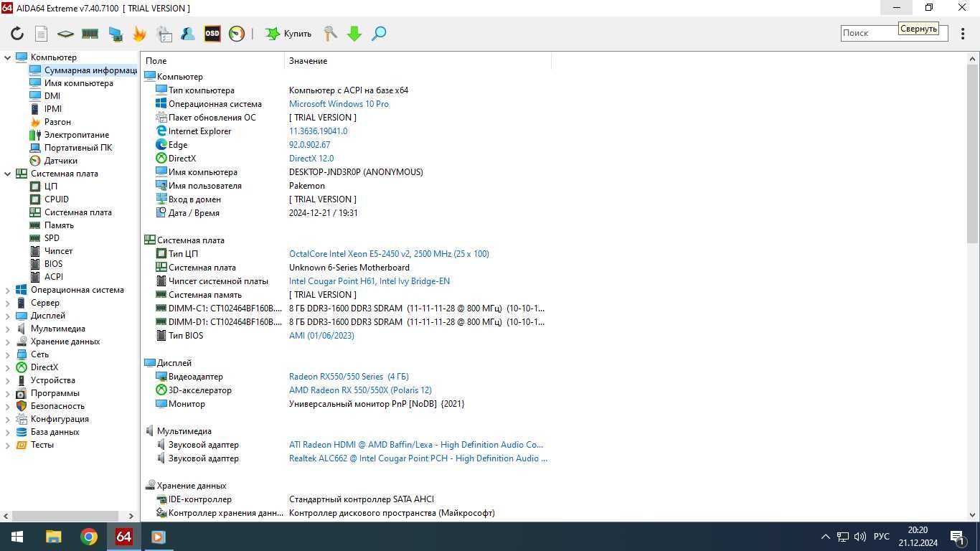Click the Поле column header
The width and height of the screenshot is (980, 551).
click(x=213, y=61)
